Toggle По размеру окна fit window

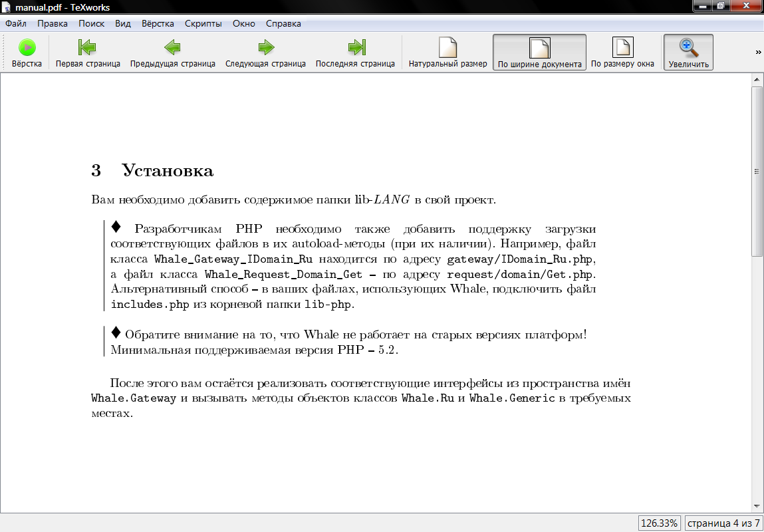[622, 48]
